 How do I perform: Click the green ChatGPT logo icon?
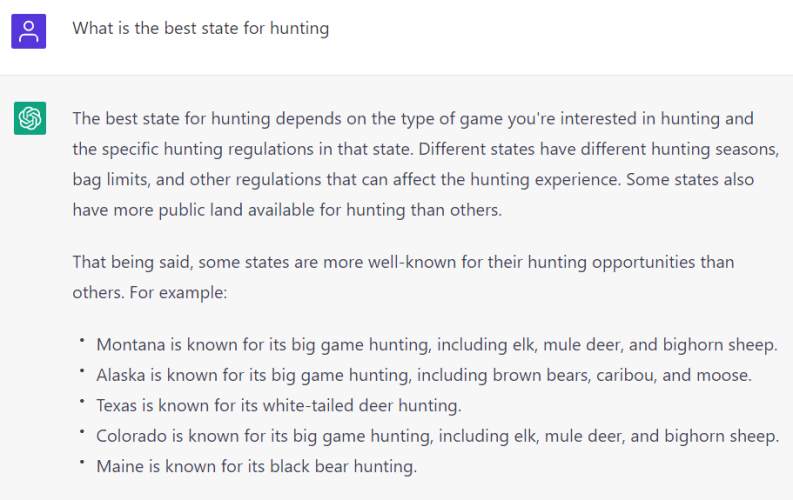click(x=30, y=118)
